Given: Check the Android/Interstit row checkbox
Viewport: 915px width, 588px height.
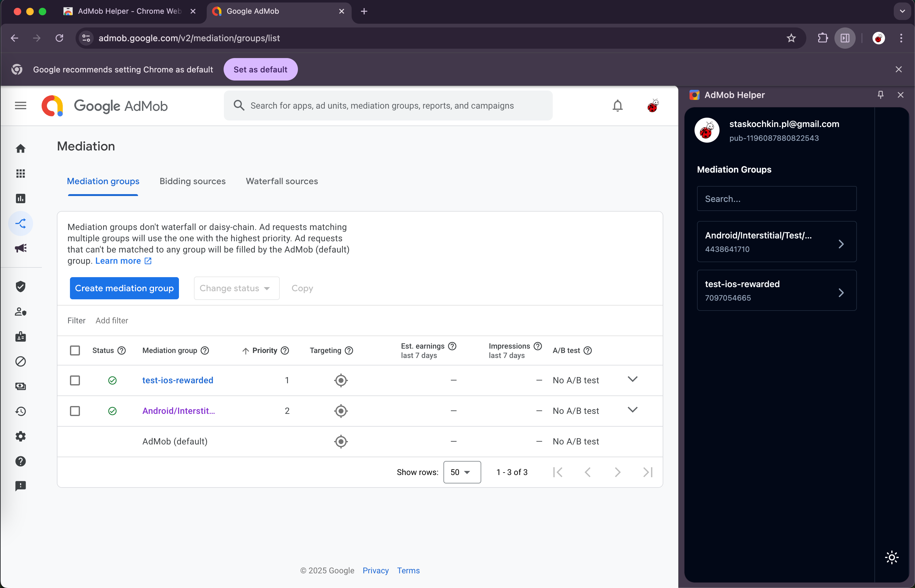Looking at the screenshot, I should point(75,411).
